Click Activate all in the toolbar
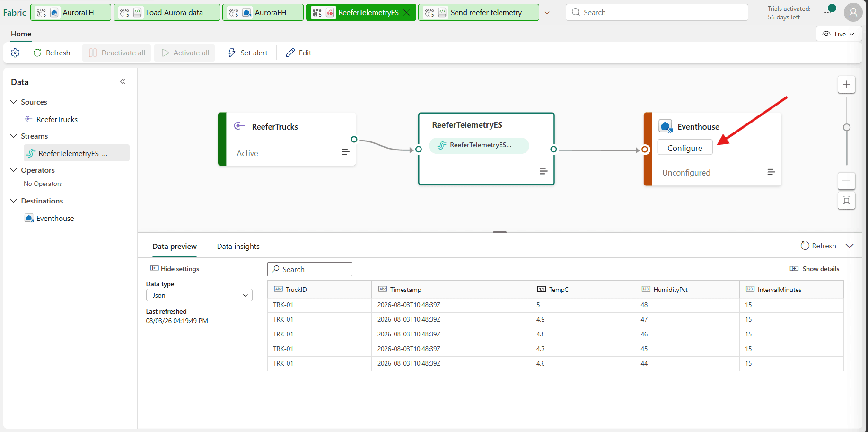 point(185,53)
